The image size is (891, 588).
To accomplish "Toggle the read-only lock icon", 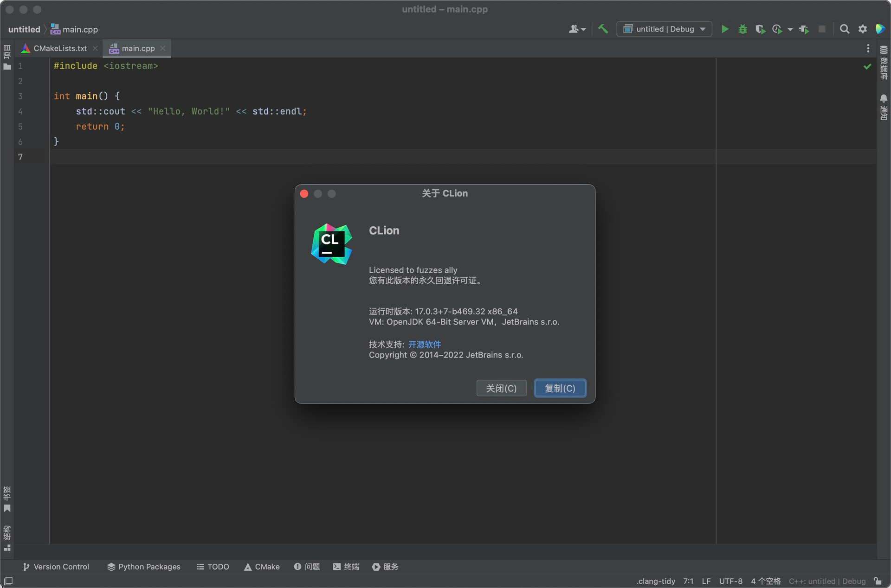I will click(x=878, y=581).
